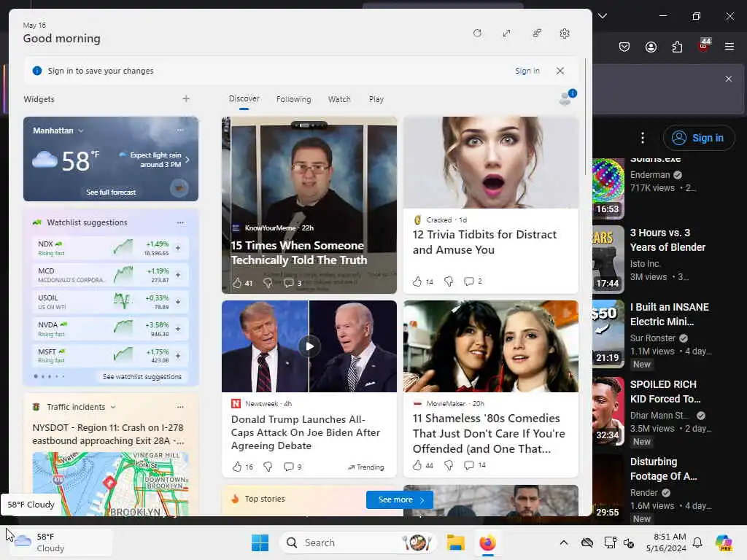Viewport: 747px width, 560px height.
Task: Open YouTube three-dot settings menu
Action: pyautogui.click(x=643, y=138)
